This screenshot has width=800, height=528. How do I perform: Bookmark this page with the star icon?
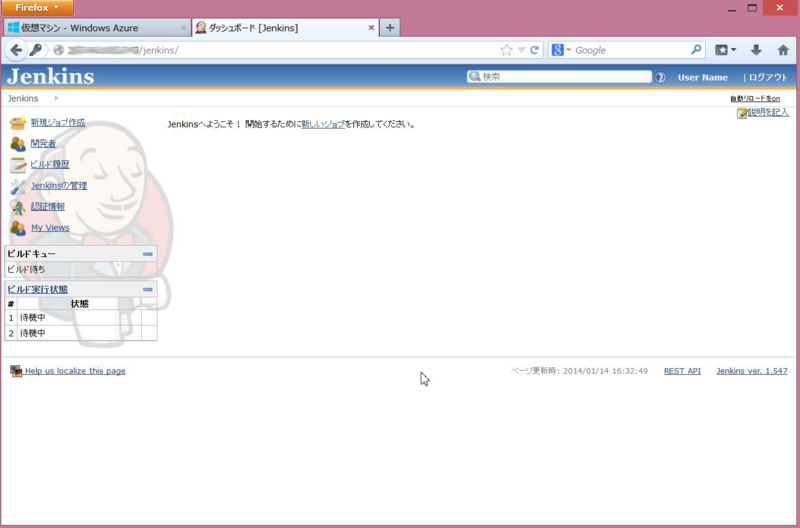click(x=506, y=50)
